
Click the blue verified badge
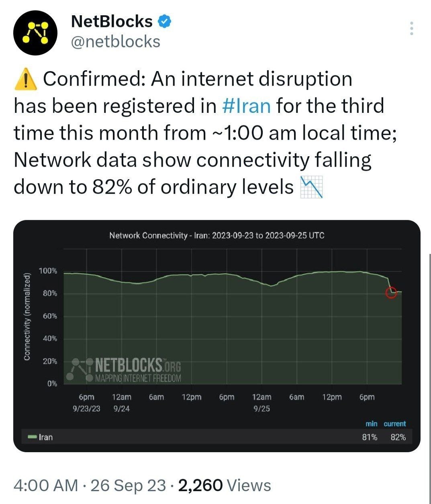tap(164, 21)
